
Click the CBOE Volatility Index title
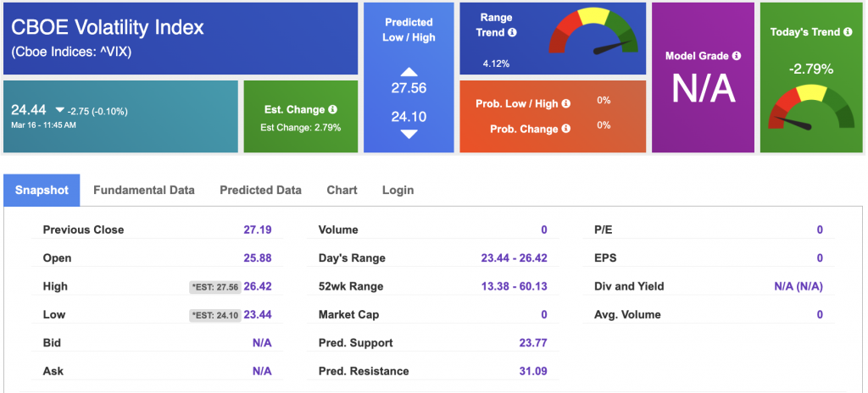coord(108,27)
